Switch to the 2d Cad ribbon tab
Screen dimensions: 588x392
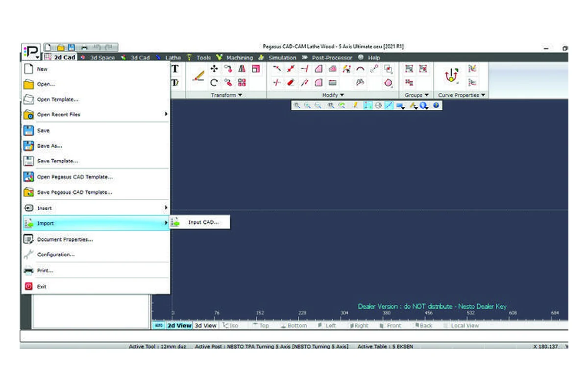click(x=61, y=57)
